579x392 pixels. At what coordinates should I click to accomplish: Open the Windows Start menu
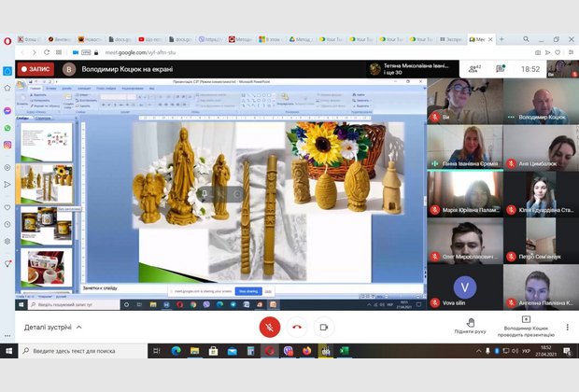(8, 351)
